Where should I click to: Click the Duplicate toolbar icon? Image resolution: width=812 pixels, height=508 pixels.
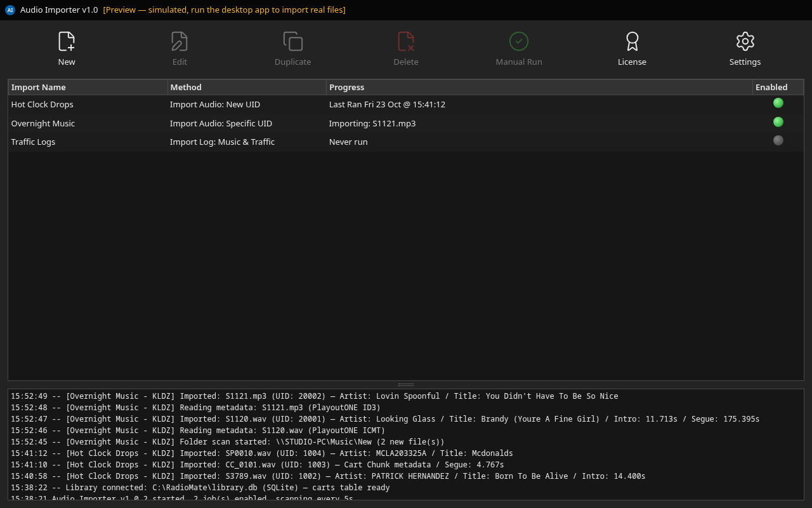pyautogui.click(x=292, y=41)
